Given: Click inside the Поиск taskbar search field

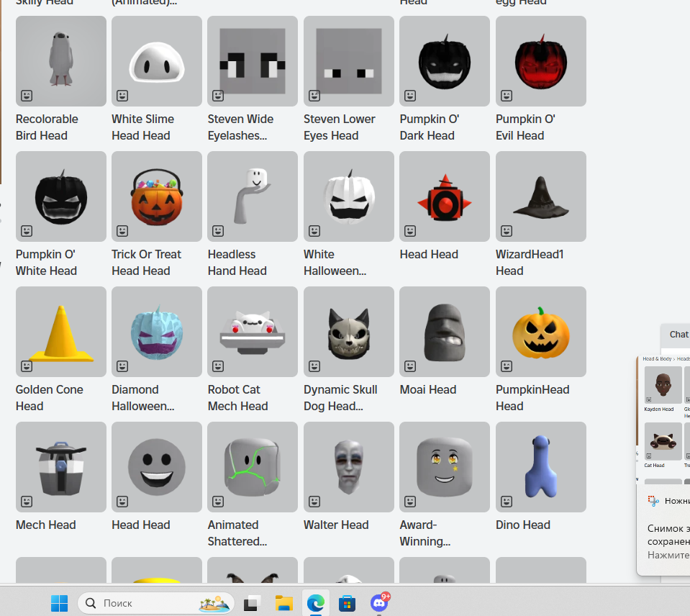Looking at the screenshot, I should coord(156,603).
